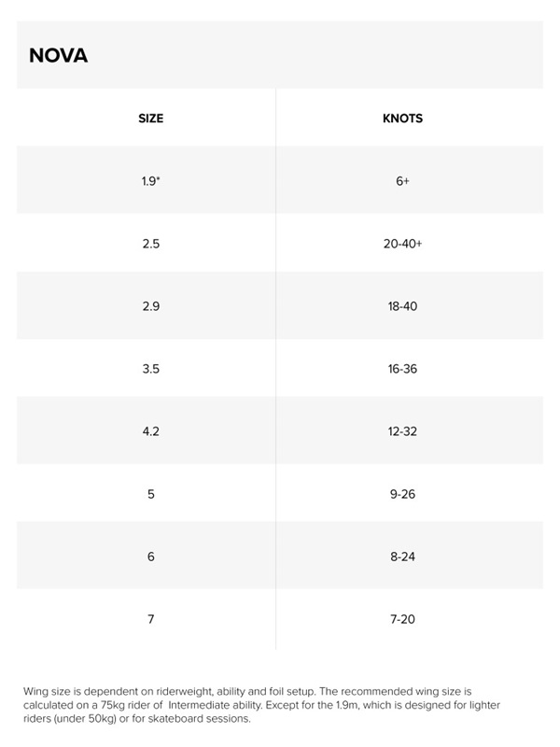Select the size 6 cell

(x=151, y=557)
